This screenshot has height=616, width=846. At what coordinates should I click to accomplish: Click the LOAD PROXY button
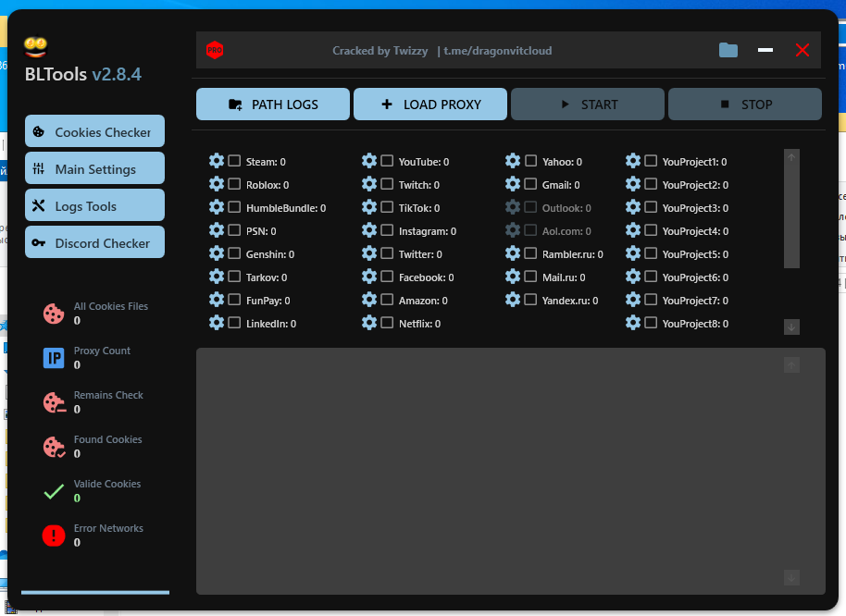[430, 104]
